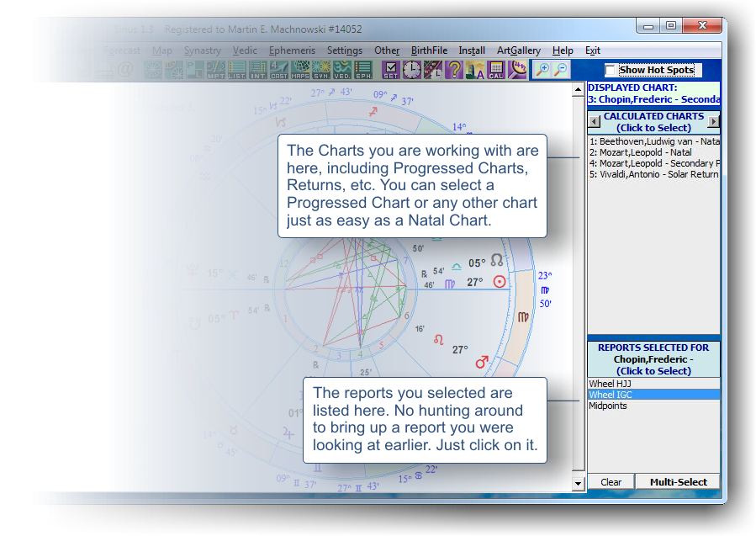The image size is (756, 536).
Task: Click the chart area scroll down arrow
Action: (578, 483)
